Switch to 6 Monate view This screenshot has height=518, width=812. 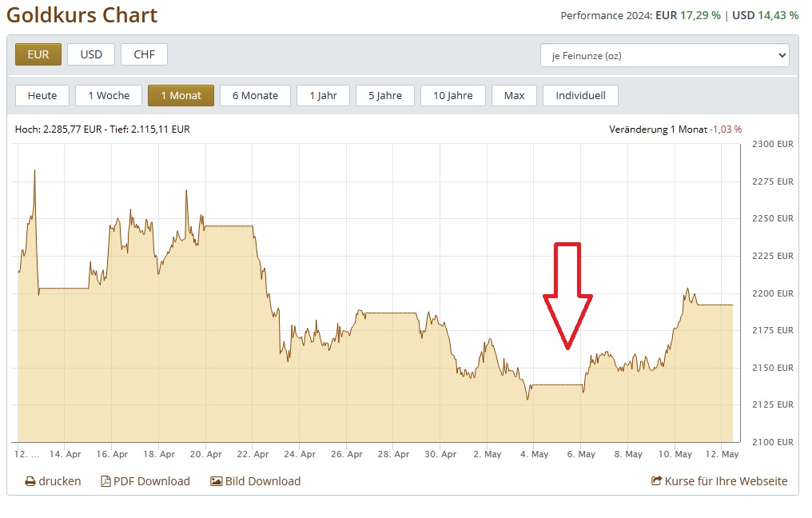click(255, 95)
